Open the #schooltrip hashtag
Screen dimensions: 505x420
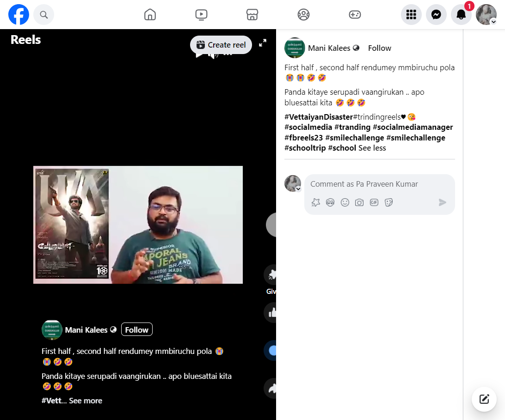click(x=305, y=148)
